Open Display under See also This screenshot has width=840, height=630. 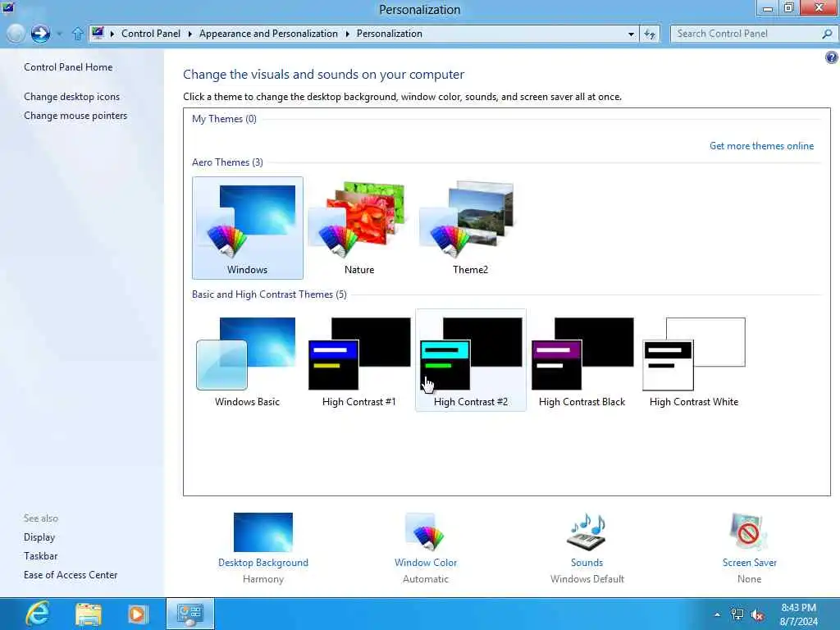[39, 536]
